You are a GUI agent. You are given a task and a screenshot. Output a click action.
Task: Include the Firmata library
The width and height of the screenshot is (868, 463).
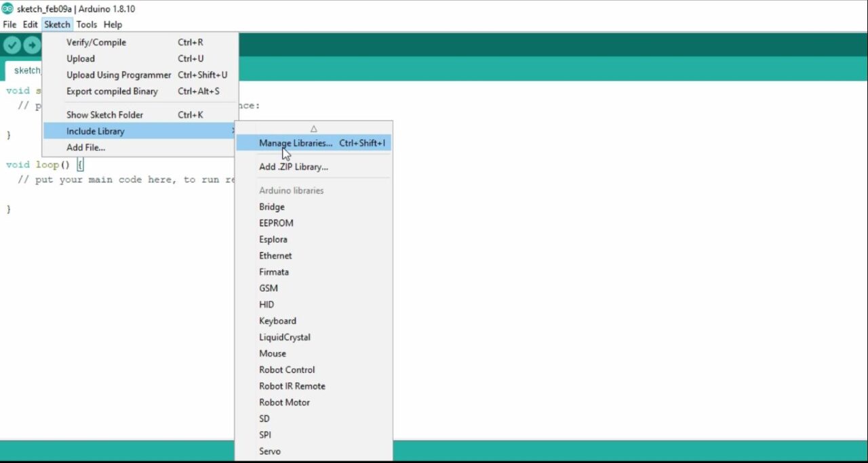313,272
